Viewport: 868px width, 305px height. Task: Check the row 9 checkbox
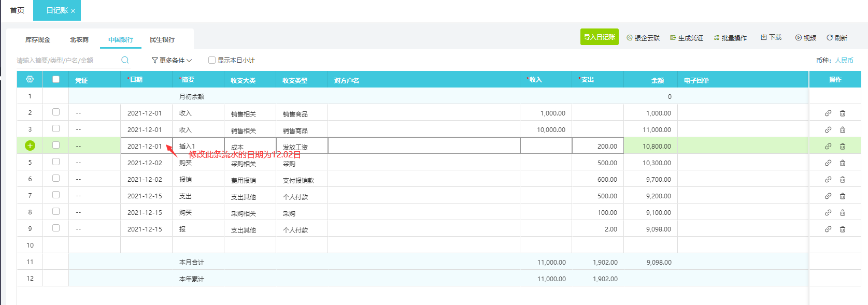[56, 228]
